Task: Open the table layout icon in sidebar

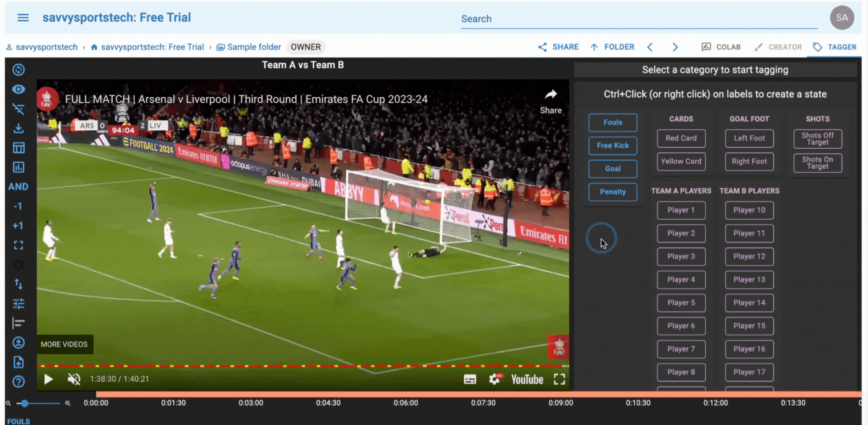Action: click(19, 148)
